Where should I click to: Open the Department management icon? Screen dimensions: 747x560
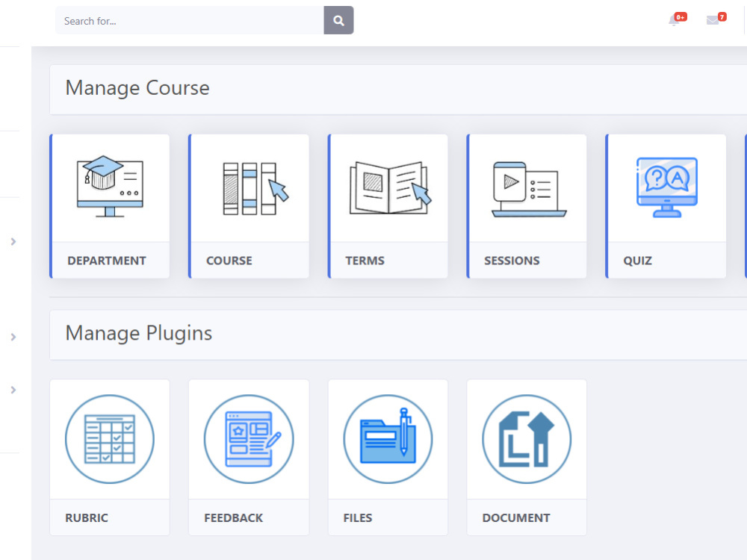click(x=109, y=187)
